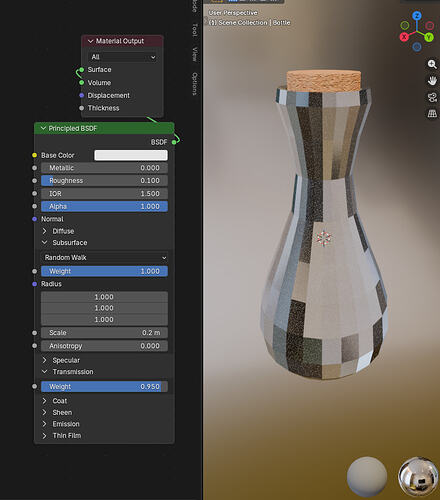Click the second Radius value field
The height and width of the screenshot is (500, 440).
point(104,308)
